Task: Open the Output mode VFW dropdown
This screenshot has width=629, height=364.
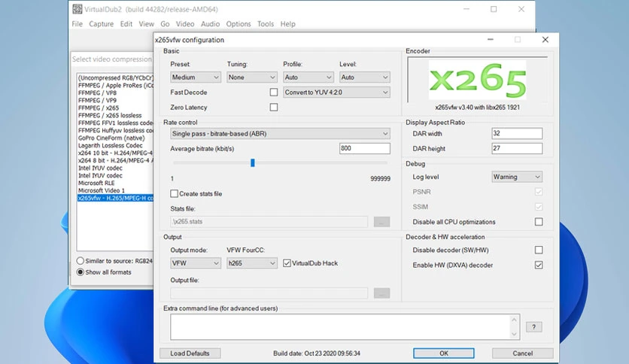Action: pos(196,263)
